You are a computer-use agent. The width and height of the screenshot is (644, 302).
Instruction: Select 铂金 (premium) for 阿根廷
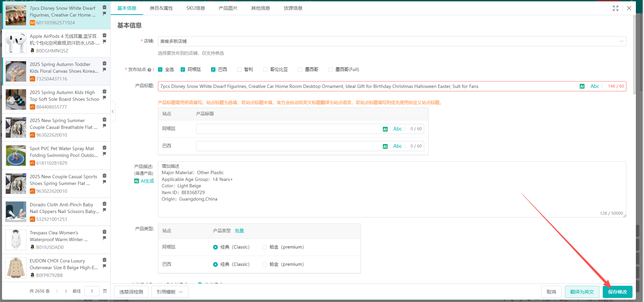[x=264, y=247]
